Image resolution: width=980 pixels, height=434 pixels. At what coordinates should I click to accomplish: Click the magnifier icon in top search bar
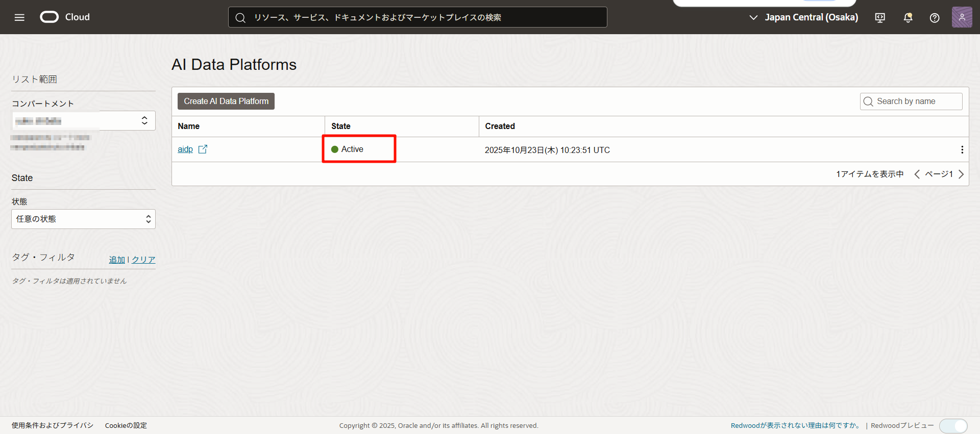240,18
